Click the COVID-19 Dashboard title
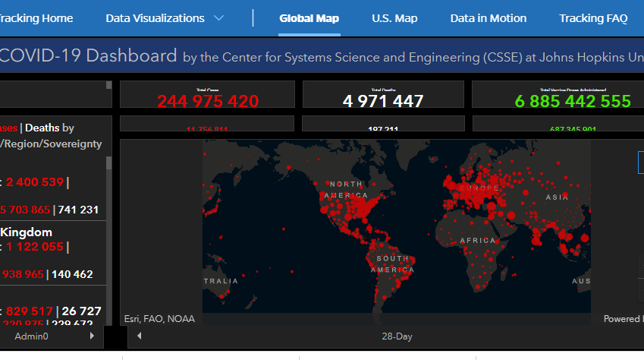 click(x=88, y=55)
